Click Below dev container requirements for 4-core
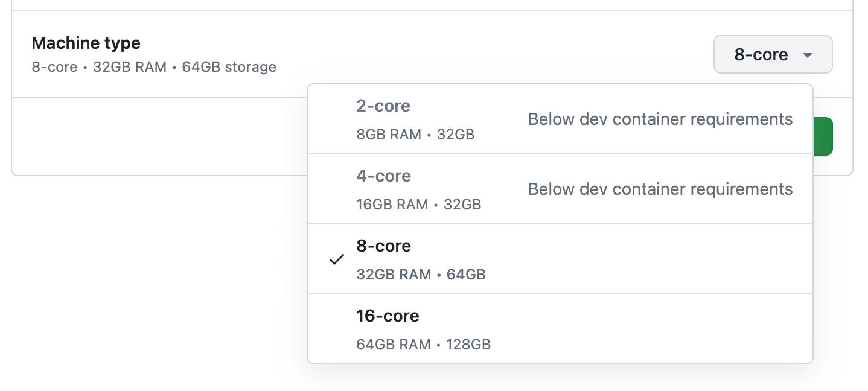The width and height of the screenshot is (868, 391). tap(660, 189)
